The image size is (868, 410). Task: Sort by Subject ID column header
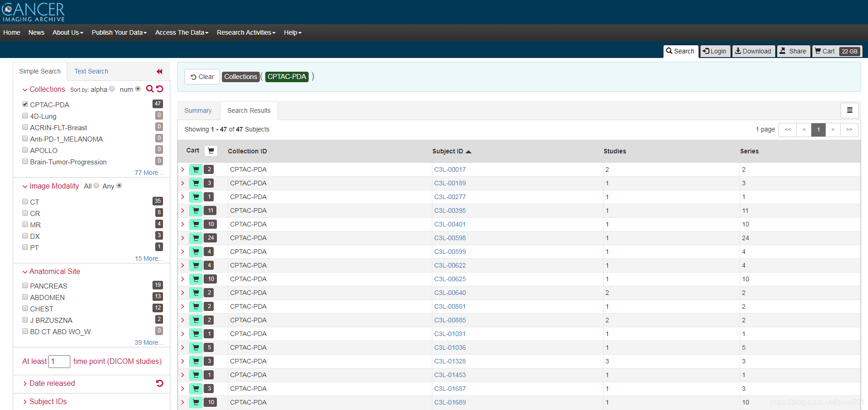click(452, 151)
